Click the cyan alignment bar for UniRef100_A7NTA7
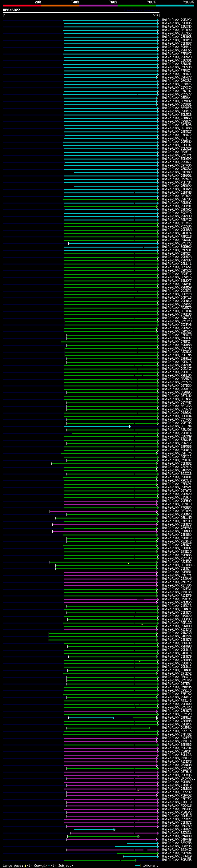Screen dimensions: 197x868 111,91
